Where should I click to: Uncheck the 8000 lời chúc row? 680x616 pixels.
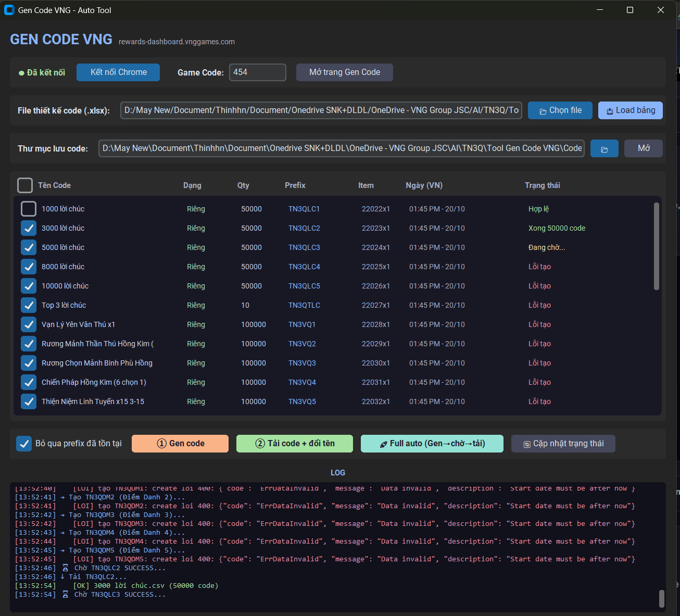click(29, 267)
